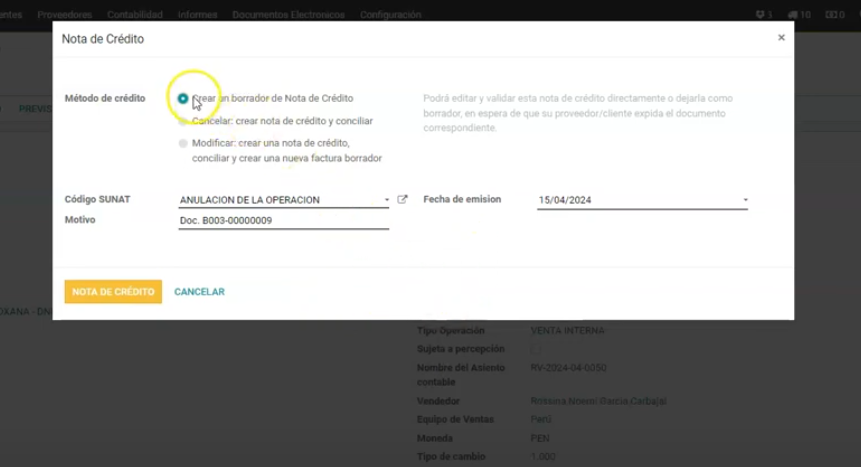861x467 pixels.
Task: Toggle the 'Sujeta a percepción' checkbox
Action: [535, 349]
